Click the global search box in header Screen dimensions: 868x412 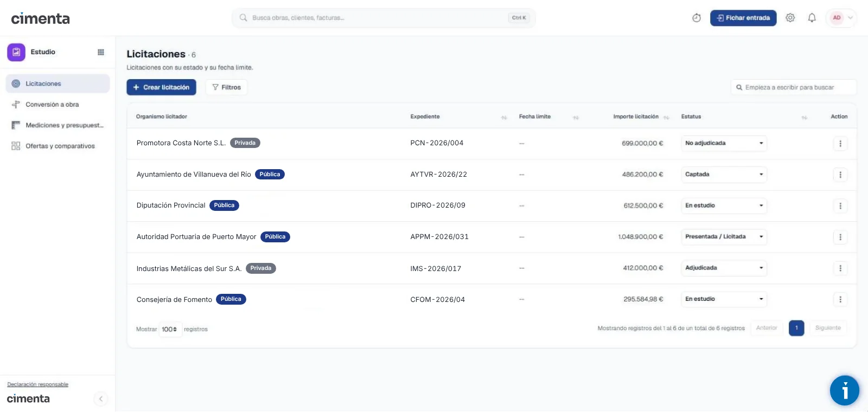point(384,18)
